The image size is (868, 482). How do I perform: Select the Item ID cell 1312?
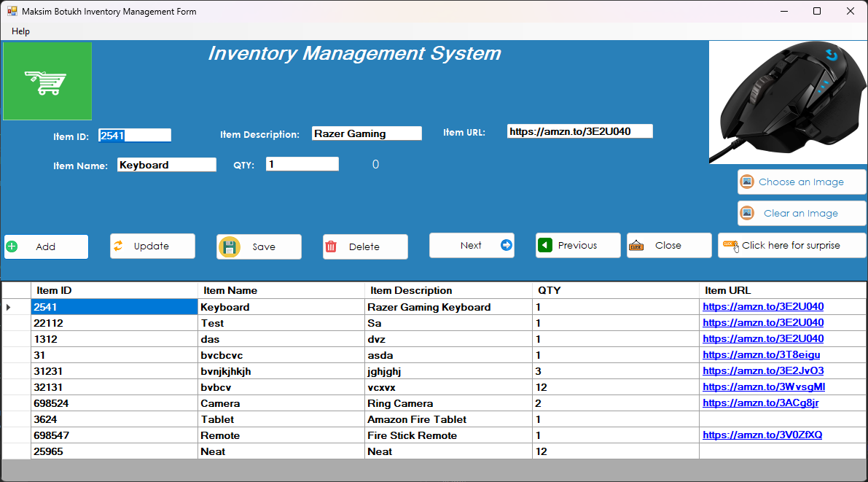[x=114, y=339]
